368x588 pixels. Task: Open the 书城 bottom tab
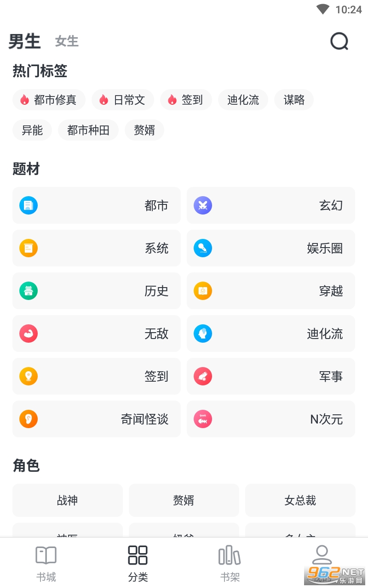coord(46,563)
